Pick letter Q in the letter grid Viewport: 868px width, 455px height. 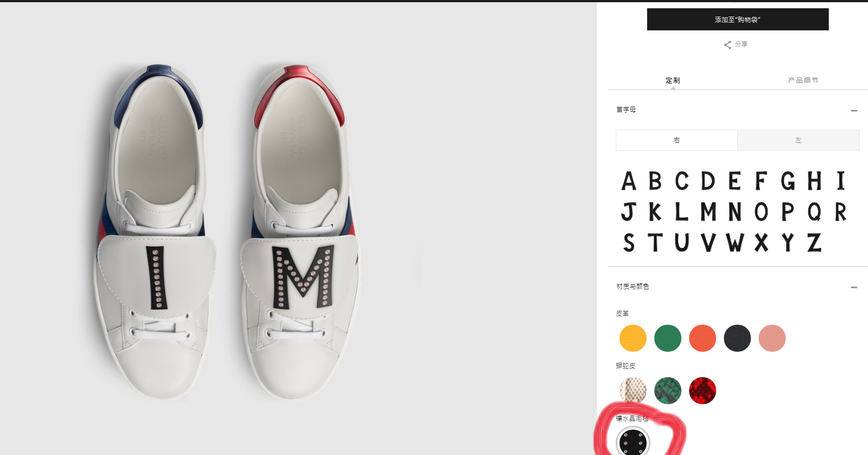814,212
